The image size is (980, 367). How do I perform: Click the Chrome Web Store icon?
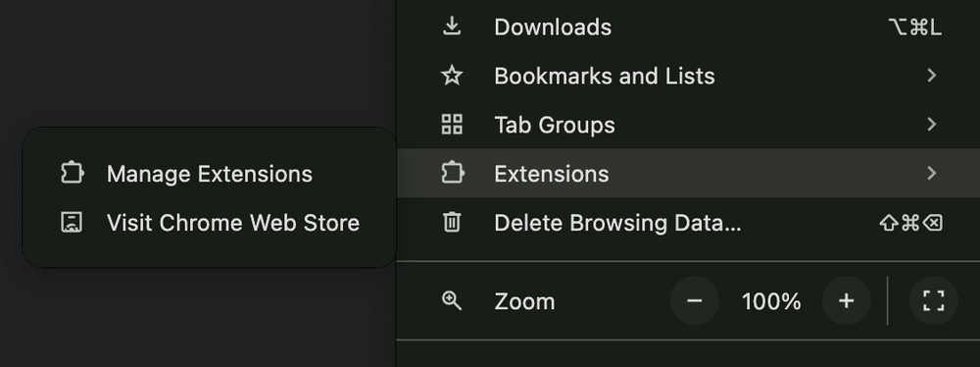pos(72,223)
